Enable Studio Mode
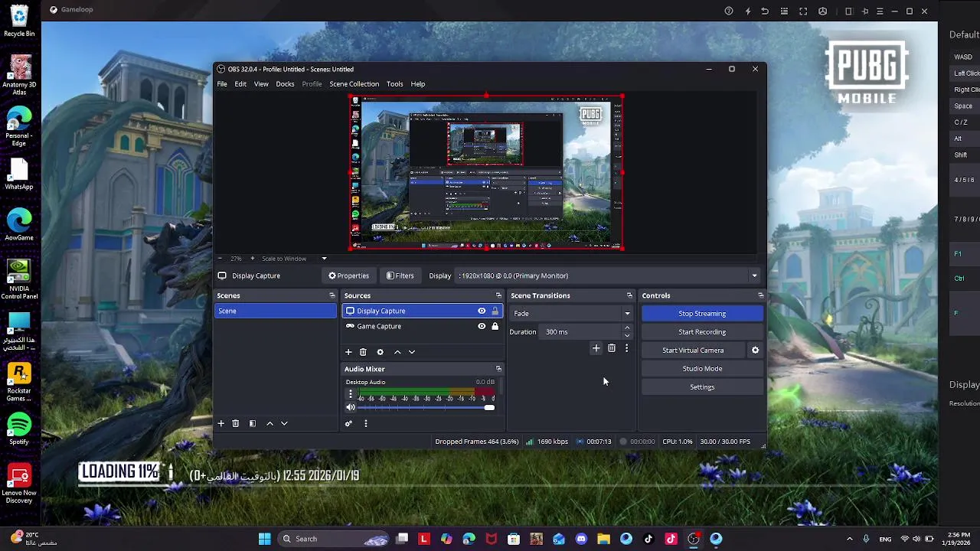The image size is (980, 551). tap(702, 368)
